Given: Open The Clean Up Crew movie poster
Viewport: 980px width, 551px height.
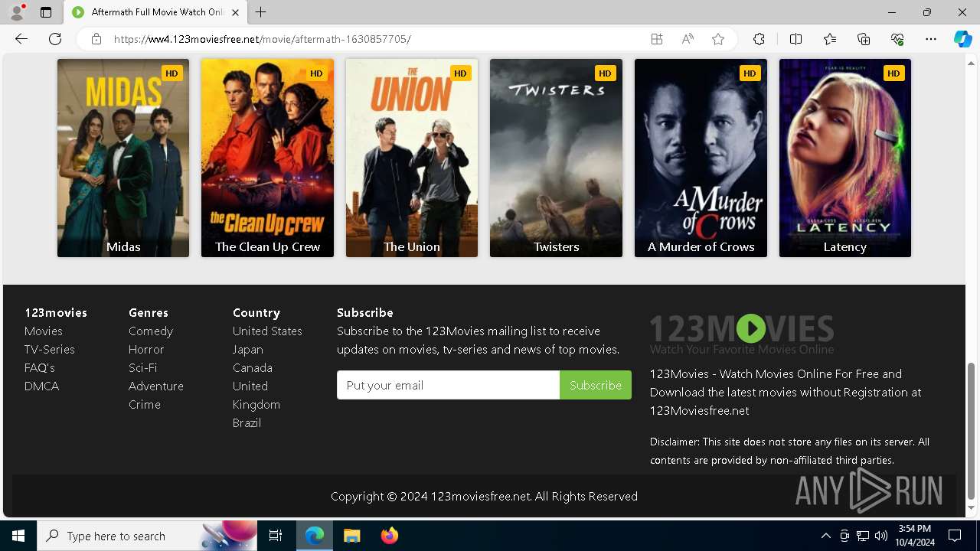Looking at the screenshot, I should pos(267,158).
